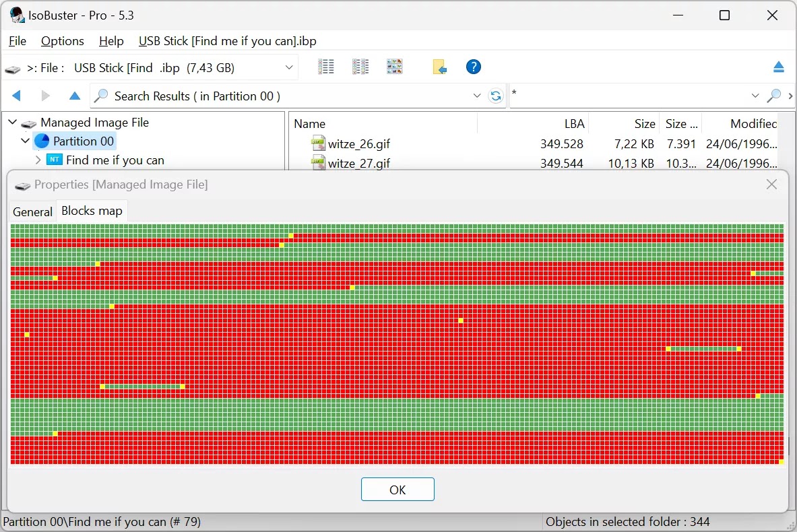Screen dimensions: 797x532
Task: Click the back navigation arrow
Action: pyautogui.click(x=16, y=96)
